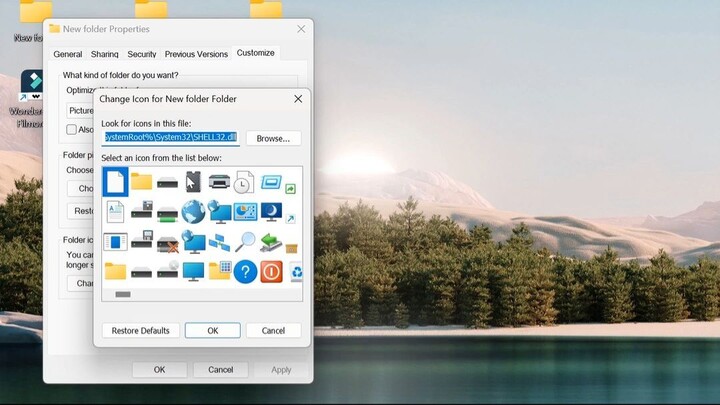
Task: Click the icon list horizontal scrollbar thumb
Action: click(123, 294)
